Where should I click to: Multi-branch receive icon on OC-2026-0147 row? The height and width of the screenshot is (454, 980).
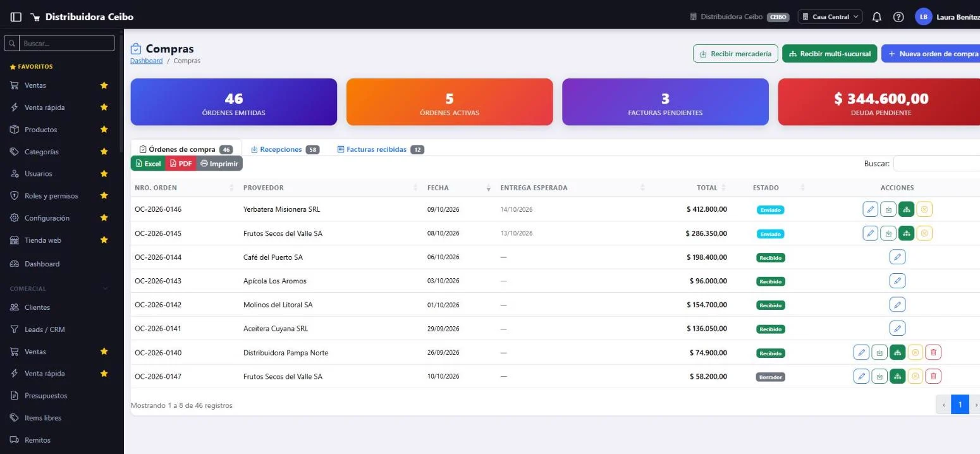897,376
